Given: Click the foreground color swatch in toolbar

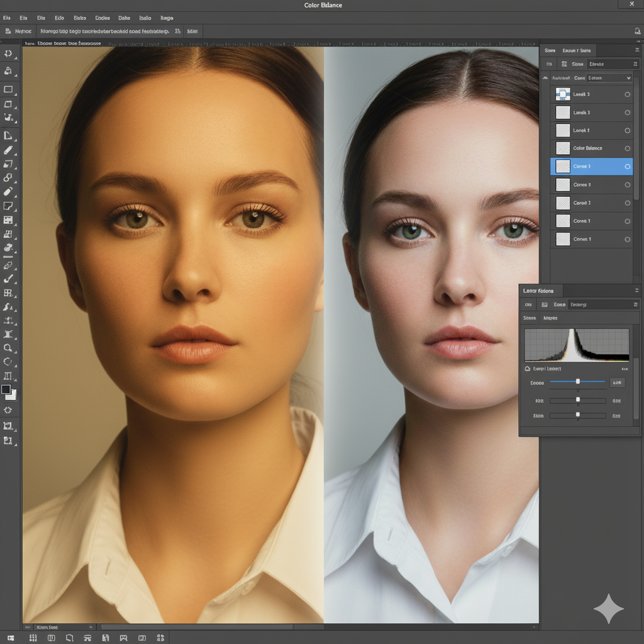Looking at the screenshot, I should pos(6,389).
